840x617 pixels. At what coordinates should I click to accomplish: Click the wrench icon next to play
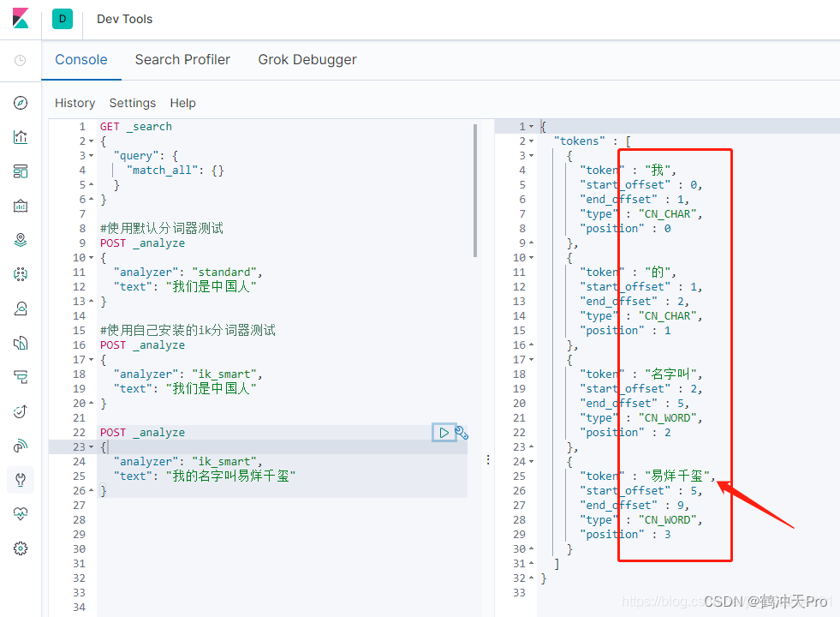click(x=462, y=433)
